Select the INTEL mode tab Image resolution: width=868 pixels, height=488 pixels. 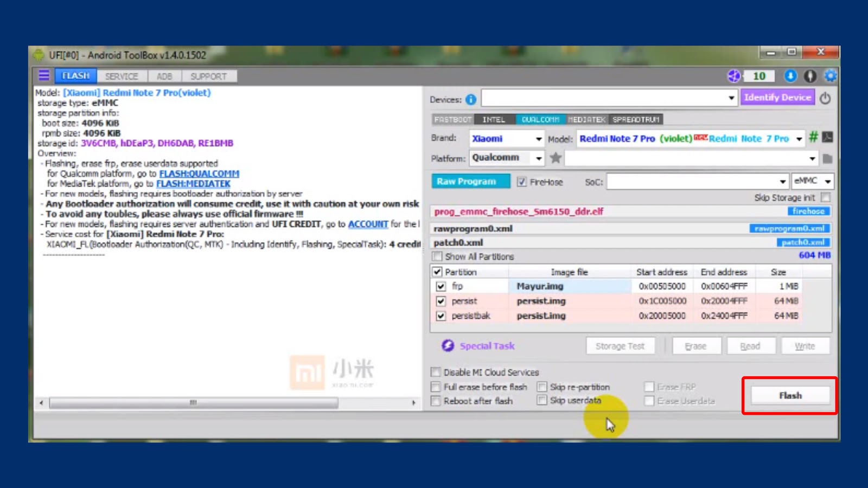[x=494, y=119]
